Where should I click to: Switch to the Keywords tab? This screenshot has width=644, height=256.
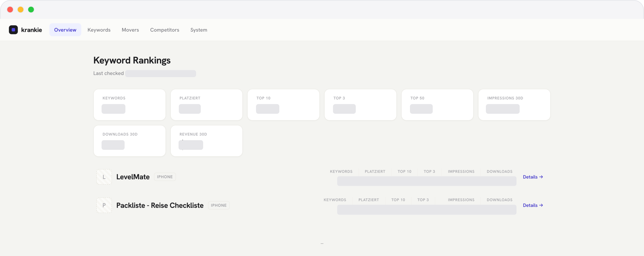pyautogui.click(x=99, y=30)
